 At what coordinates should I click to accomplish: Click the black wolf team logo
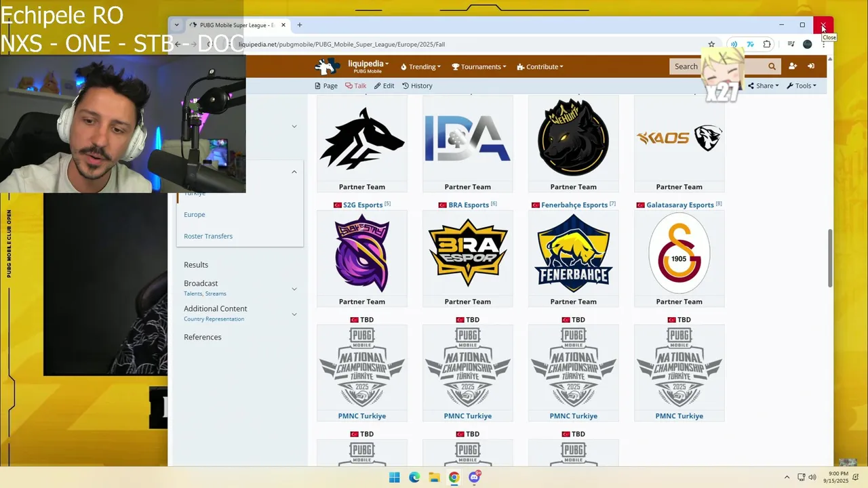[362, 138]
